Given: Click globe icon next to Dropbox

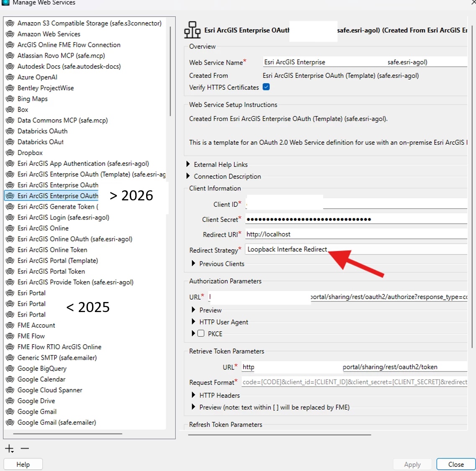Looking at the screenshot, I should point(10,153).
